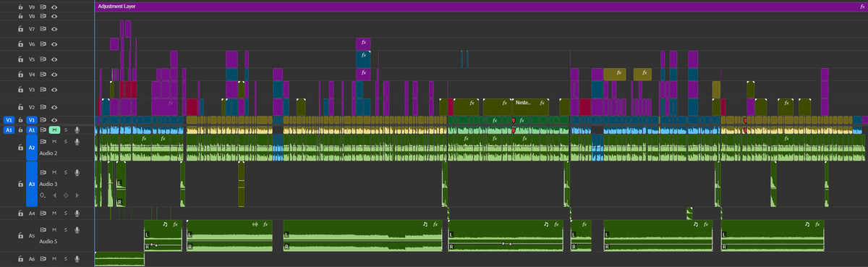Solo audio track A3

65,172
